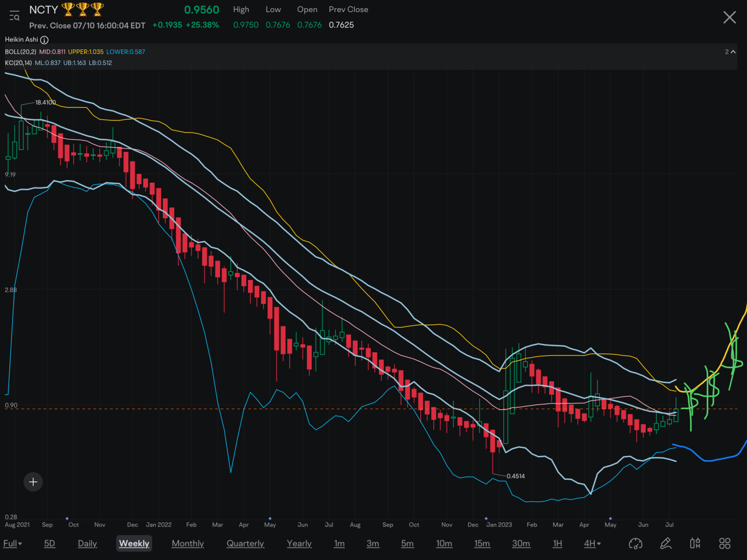Click the event dot below May 2023
Viewport: 747px width, 560px height.
pyautogui.click(x=610, y=518)
